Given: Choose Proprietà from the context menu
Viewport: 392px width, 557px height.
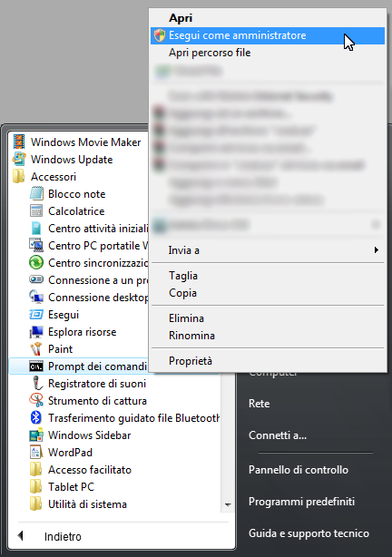Looking at the screenshot, I should (x=268, y=360).
